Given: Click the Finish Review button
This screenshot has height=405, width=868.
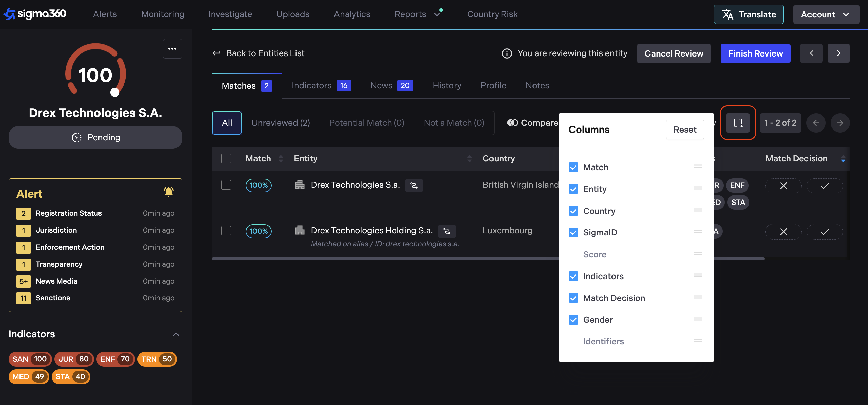Looking at the screenshot, I should (755, 53).
